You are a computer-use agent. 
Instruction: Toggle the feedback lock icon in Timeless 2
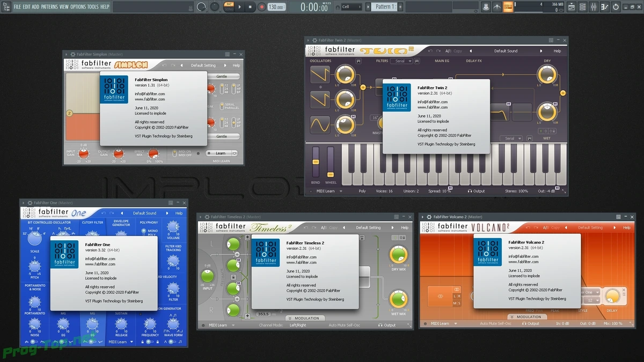233,277
